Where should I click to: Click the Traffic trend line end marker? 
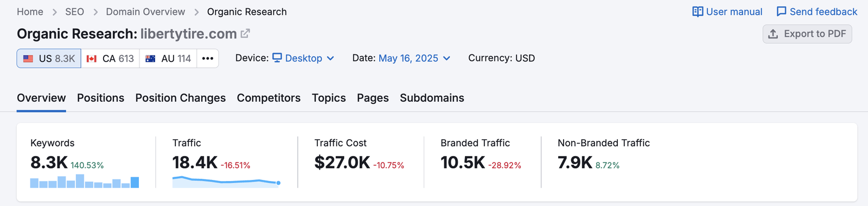tap(278, 183)
